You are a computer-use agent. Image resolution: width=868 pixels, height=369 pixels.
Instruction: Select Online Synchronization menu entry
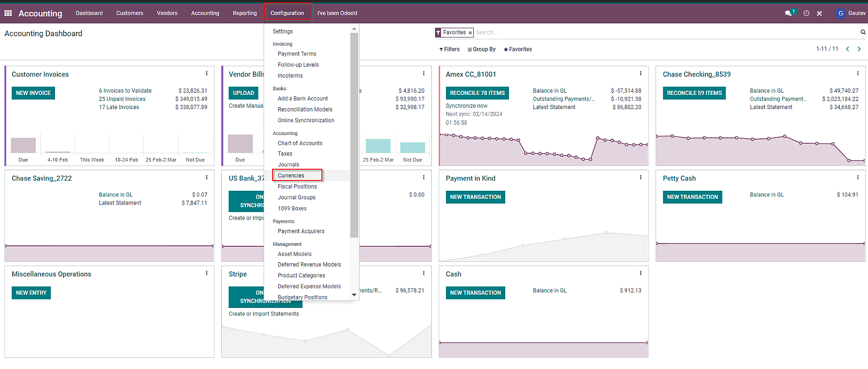pos(306,120)
